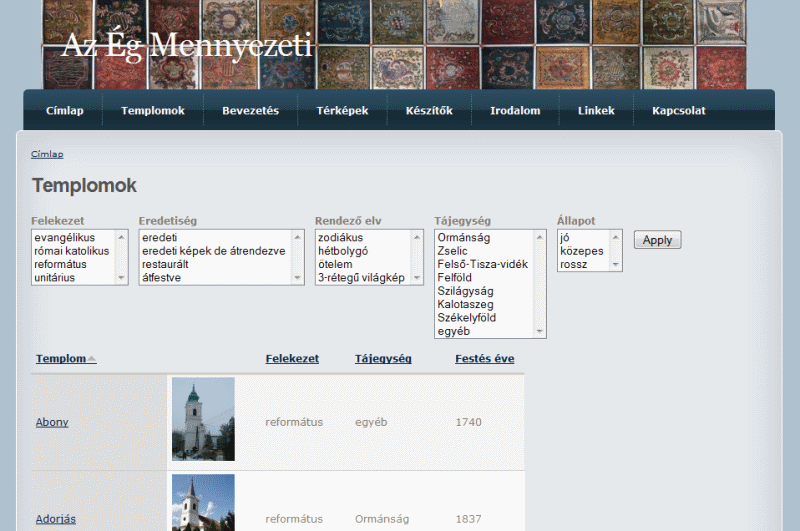The width and height of the screenshot is (800, 531).
Task: Click Eredetiség list scroll-up arrow
Action: pyautogui.click(x=297, y=237)
